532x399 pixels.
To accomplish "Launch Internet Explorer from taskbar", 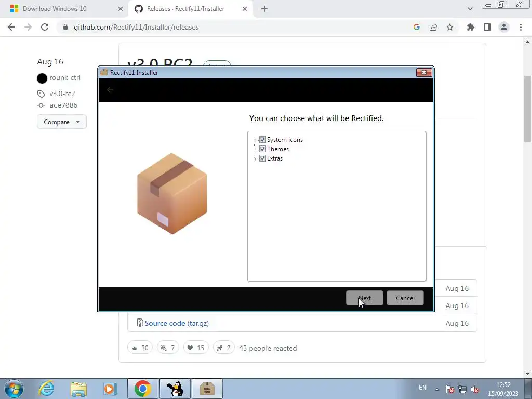I will pos(46,389).
